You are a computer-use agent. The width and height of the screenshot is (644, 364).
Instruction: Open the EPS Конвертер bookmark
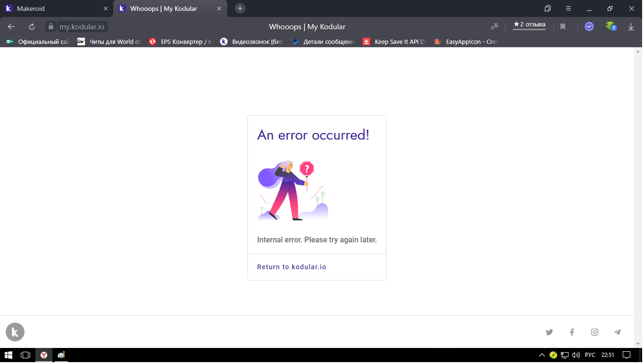click(x=181, y=41)
